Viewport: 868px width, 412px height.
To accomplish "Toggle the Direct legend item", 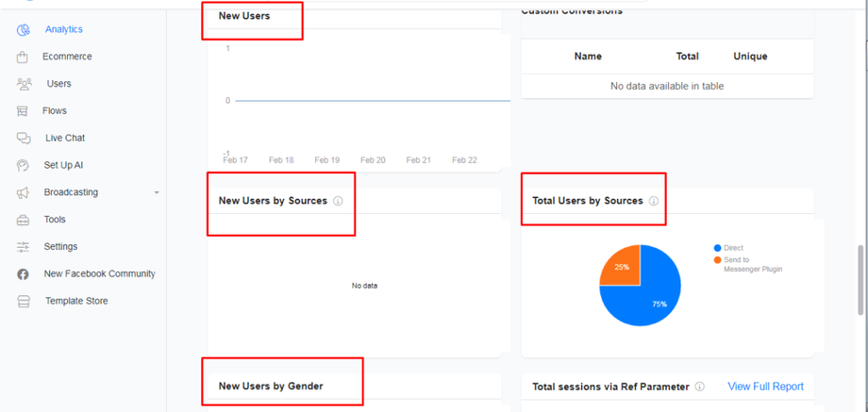I will click(733, 248).
